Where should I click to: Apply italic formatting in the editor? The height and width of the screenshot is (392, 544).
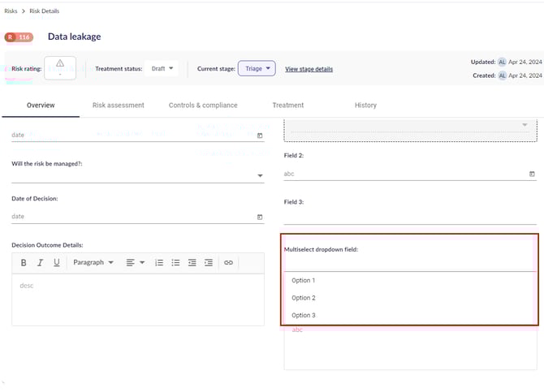pos(40,263)
